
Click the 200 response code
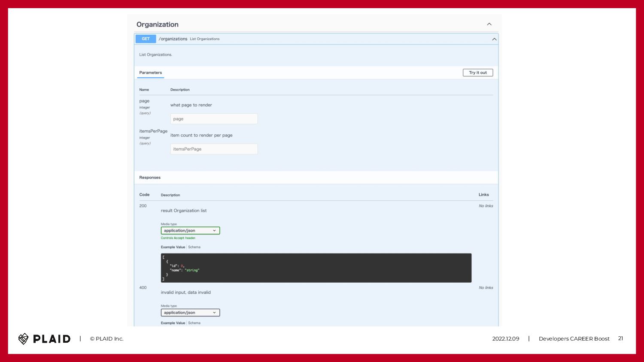pos(143,206)
